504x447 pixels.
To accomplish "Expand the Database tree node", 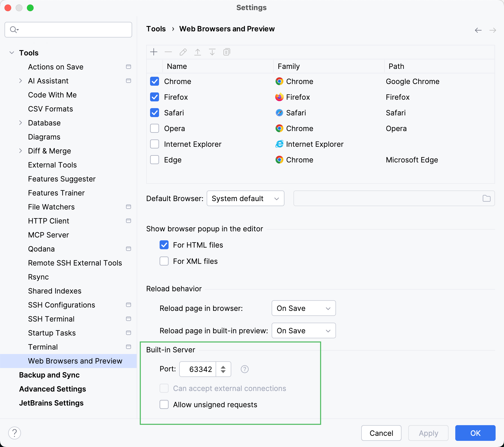I will (20, 123).
